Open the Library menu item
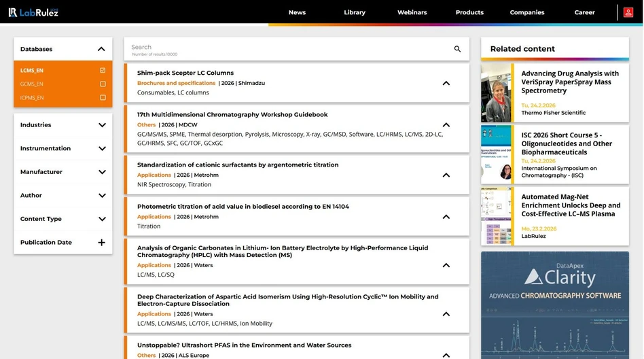This screenshot has width=644, height=359. click(x=355, y=12)
